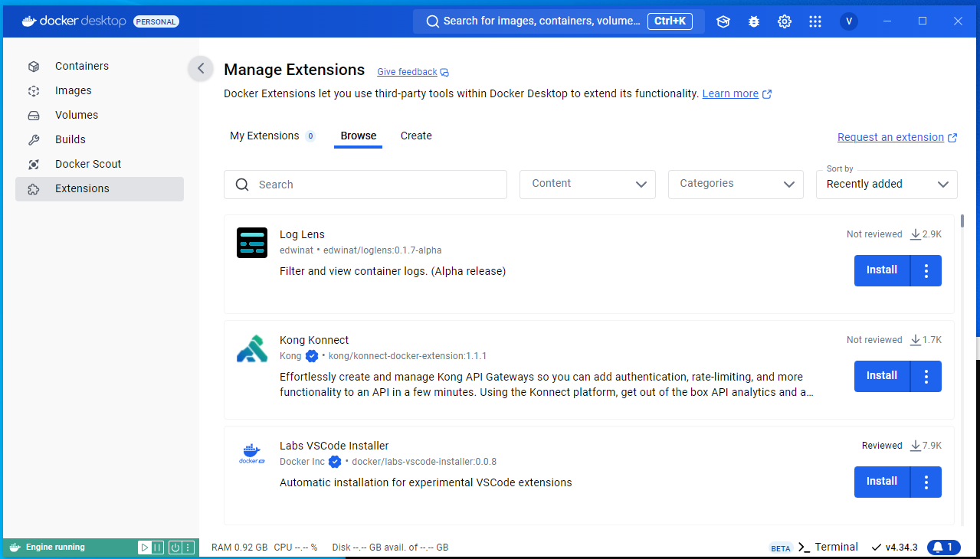Screen dimensions: 980x559
Task: Switch to the Create tab
Action: (x=416, y=136)
